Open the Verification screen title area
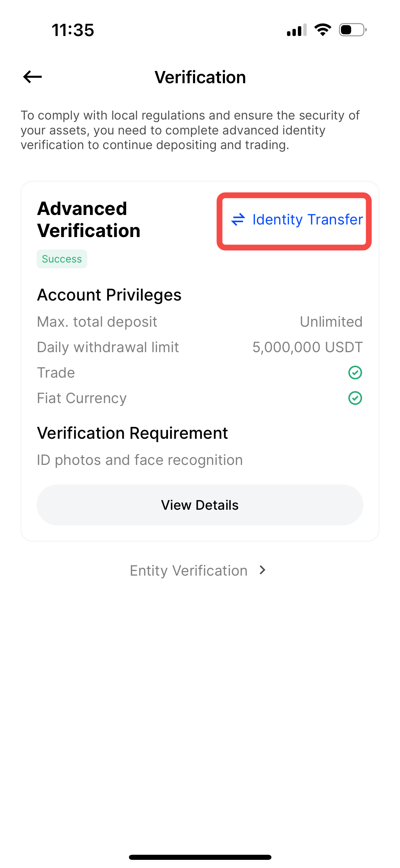 (x=200, y=77)
